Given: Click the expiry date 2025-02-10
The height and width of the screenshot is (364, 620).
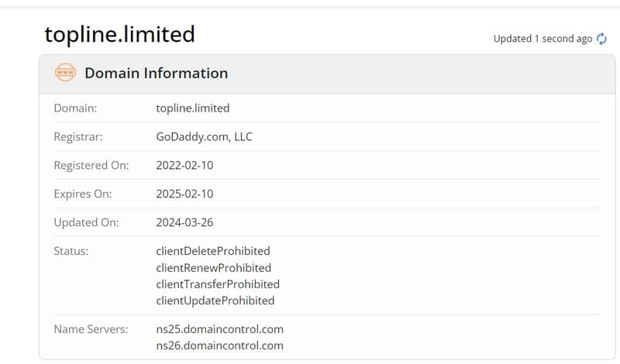Looking at the screenshot, I should 184,194.
